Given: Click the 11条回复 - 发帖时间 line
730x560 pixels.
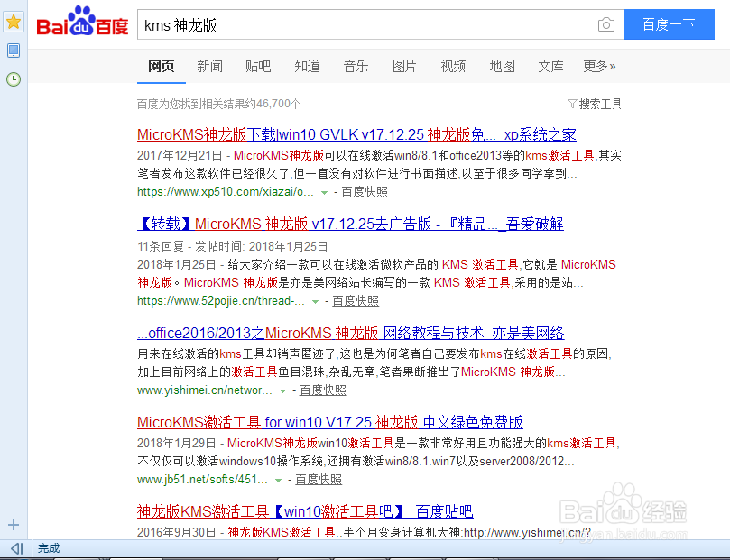Looking at the screenshot, I should click(x=232, y=246).
